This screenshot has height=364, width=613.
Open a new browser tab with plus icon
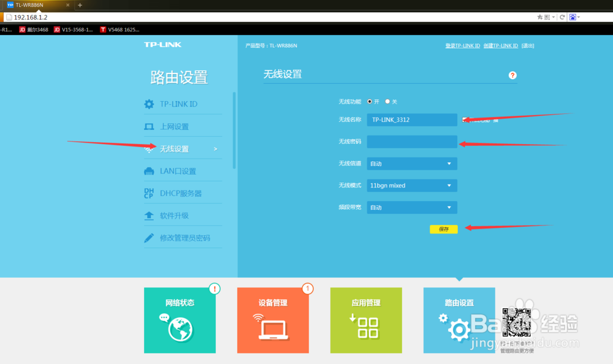tap(80, 5)
